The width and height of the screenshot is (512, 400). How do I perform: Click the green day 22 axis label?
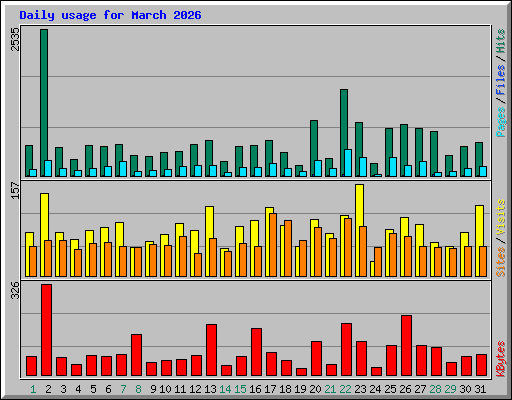345,389
